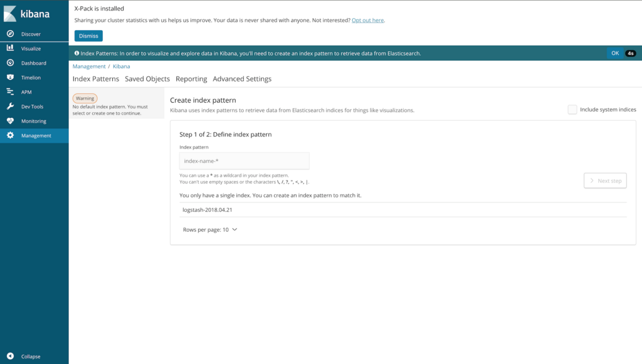Open Discover via its compass icon
The width and height of the screenshot is (642, 364).
[10, 34]
